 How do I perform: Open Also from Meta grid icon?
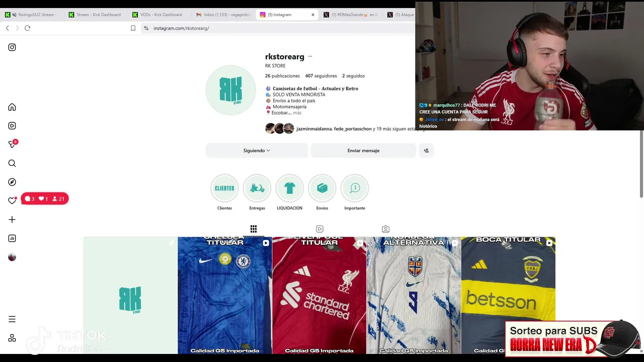[x=12, y=338]
